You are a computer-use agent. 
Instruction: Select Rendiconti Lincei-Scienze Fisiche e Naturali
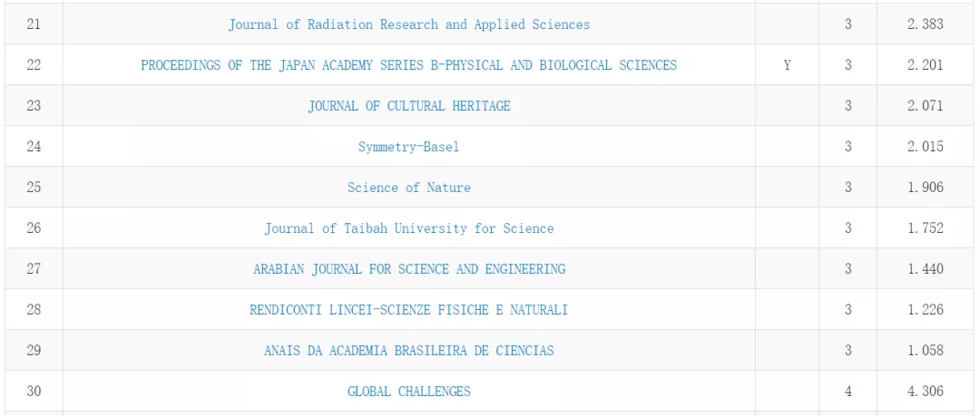pos(408,310)
